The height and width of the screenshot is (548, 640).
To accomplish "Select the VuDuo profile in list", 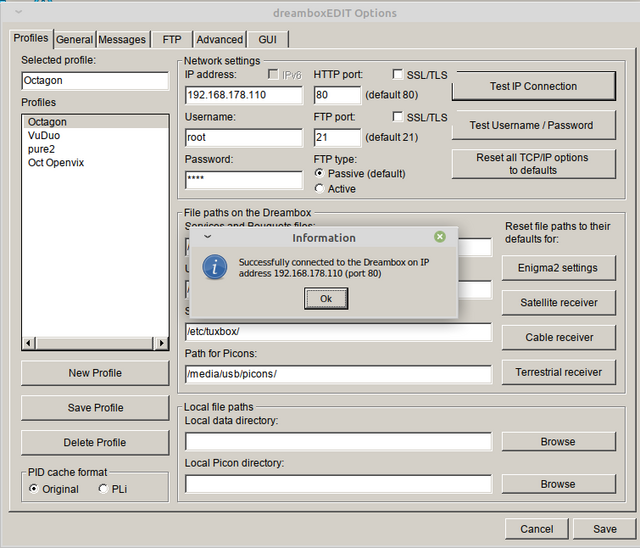I will coord(96,135).
